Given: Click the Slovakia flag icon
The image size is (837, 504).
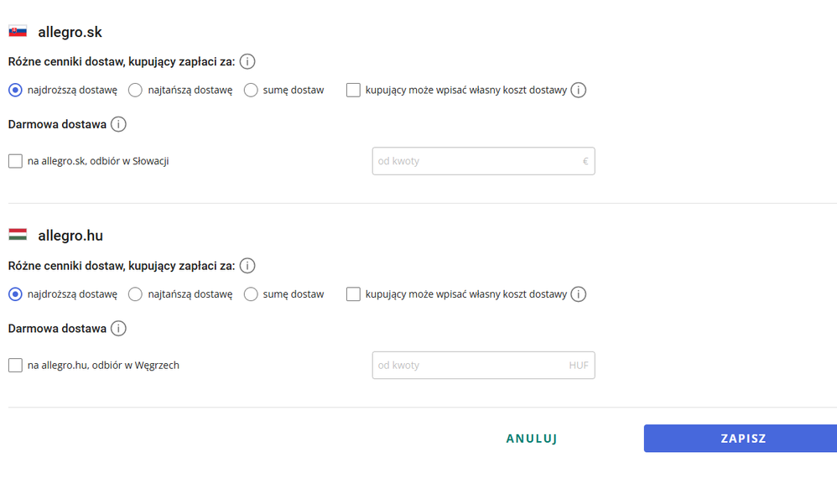Looking at the screenshot, I should click(x=18, y=32).
